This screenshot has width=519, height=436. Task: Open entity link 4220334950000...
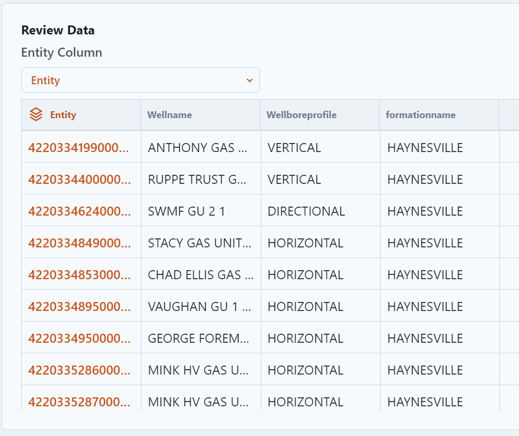[x=79, y=338]
